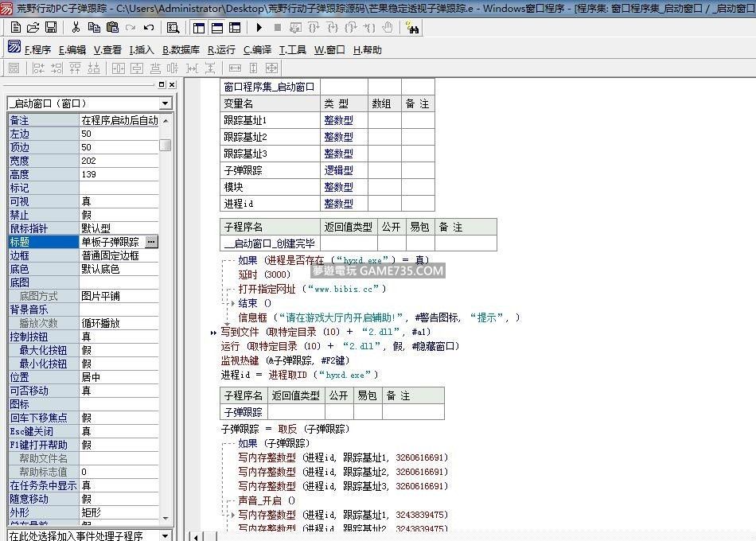
Task: Click the 整数型 type of 跟踪基址1
Action: coord(338,120)
